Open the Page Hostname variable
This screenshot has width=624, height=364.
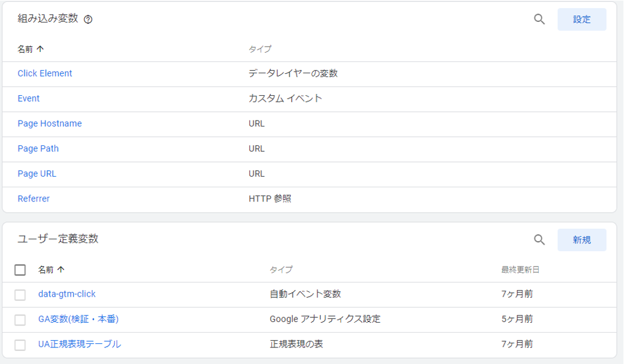pyautogui.click(x=50, y=123)
